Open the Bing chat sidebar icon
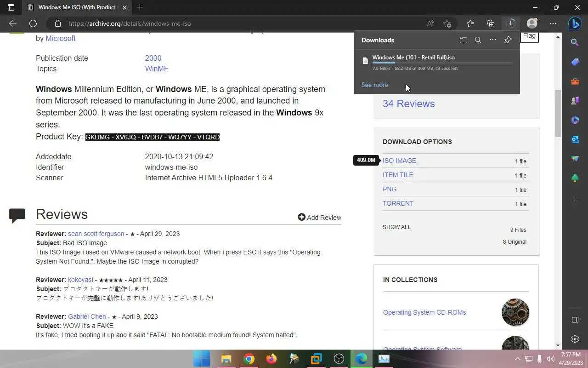588x368 pixels. 575,23
